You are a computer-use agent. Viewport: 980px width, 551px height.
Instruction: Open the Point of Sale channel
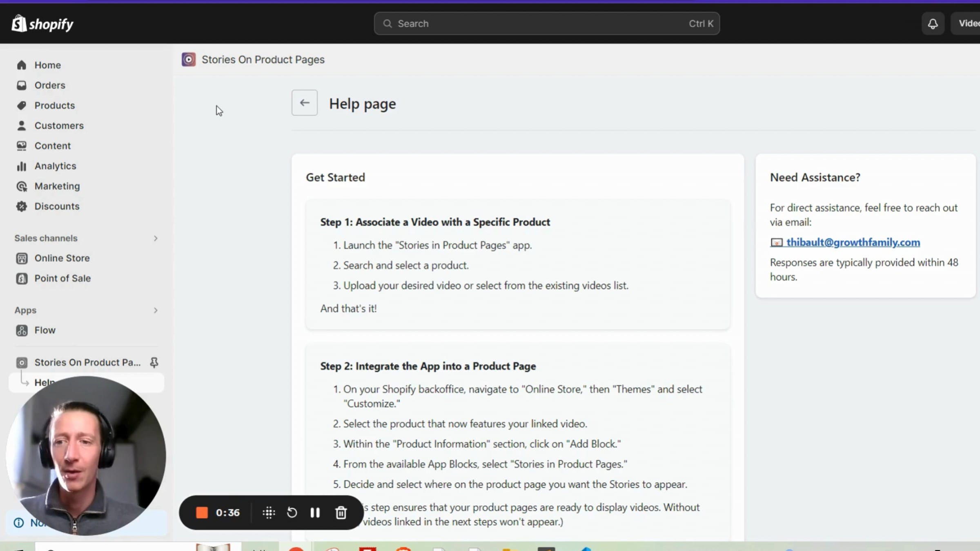62,278
